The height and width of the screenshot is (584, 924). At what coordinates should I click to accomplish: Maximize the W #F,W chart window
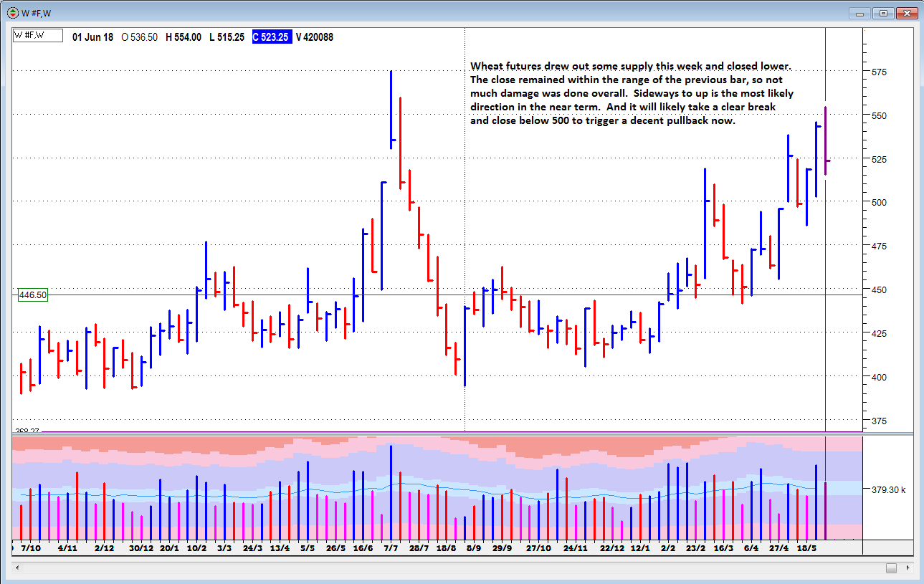click(883, 13)
